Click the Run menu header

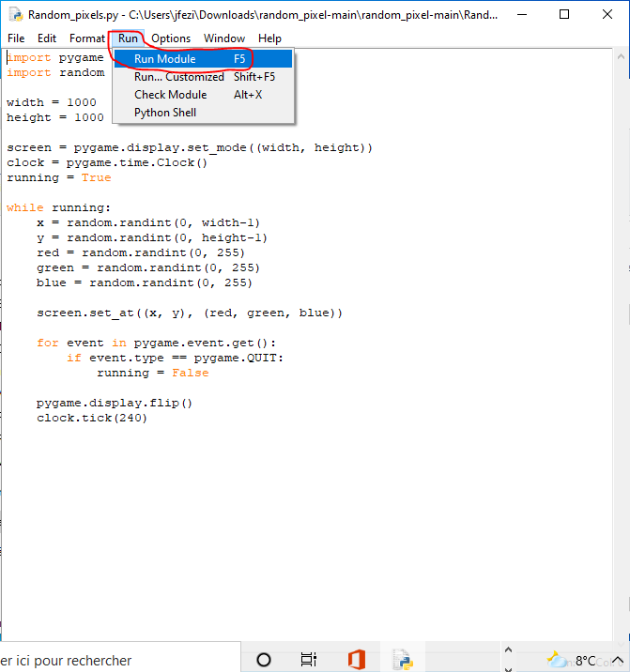pos(128,38)
